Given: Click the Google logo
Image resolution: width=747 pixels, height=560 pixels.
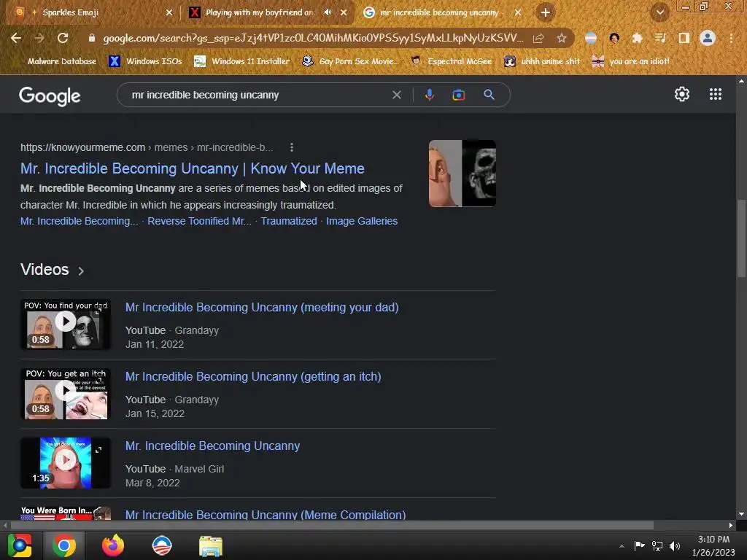Looking at the screenshot, I should (x=50, y=96).
